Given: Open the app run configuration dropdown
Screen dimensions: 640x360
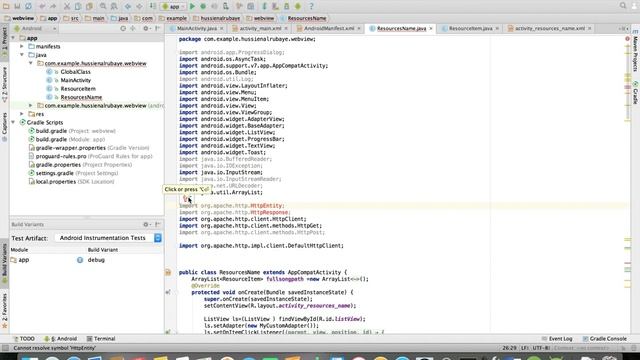Looking at the screenshot, I should pos(173,6).
